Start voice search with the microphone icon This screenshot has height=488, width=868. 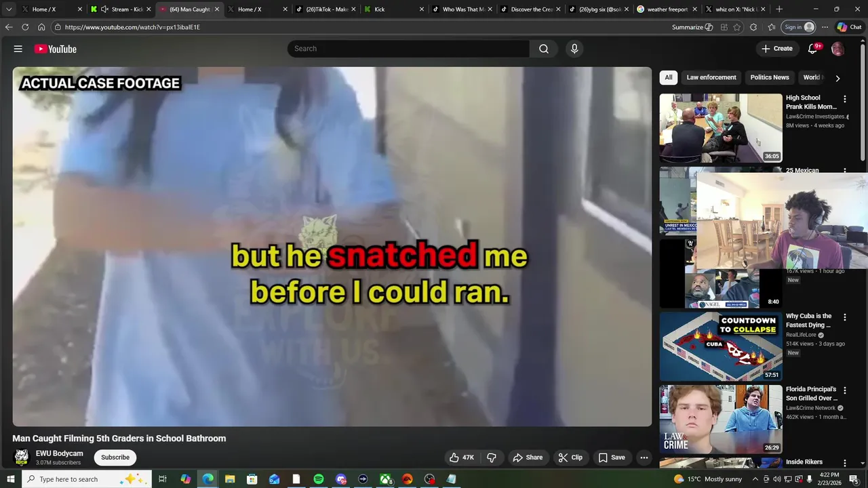pyautogui.click(x=574, y=49)
